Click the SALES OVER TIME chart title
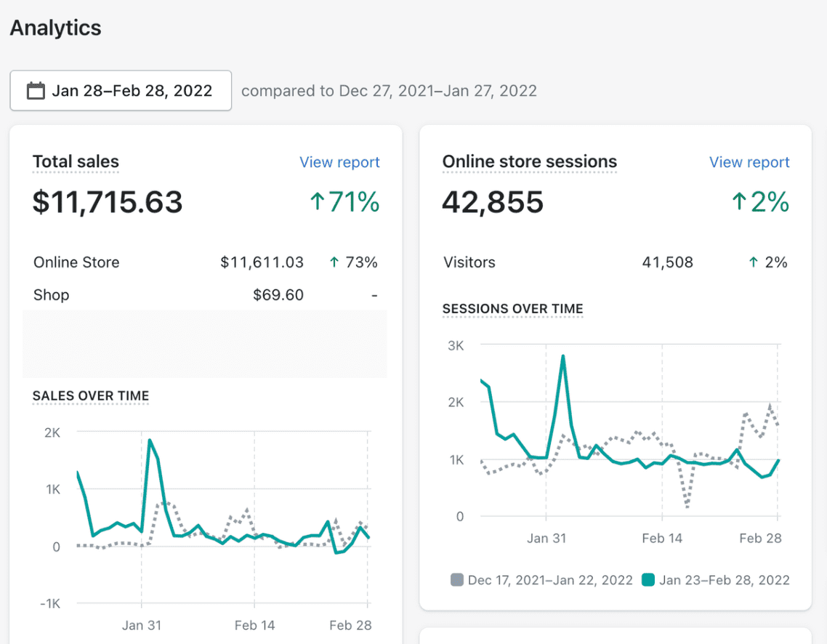 point(91,395)
